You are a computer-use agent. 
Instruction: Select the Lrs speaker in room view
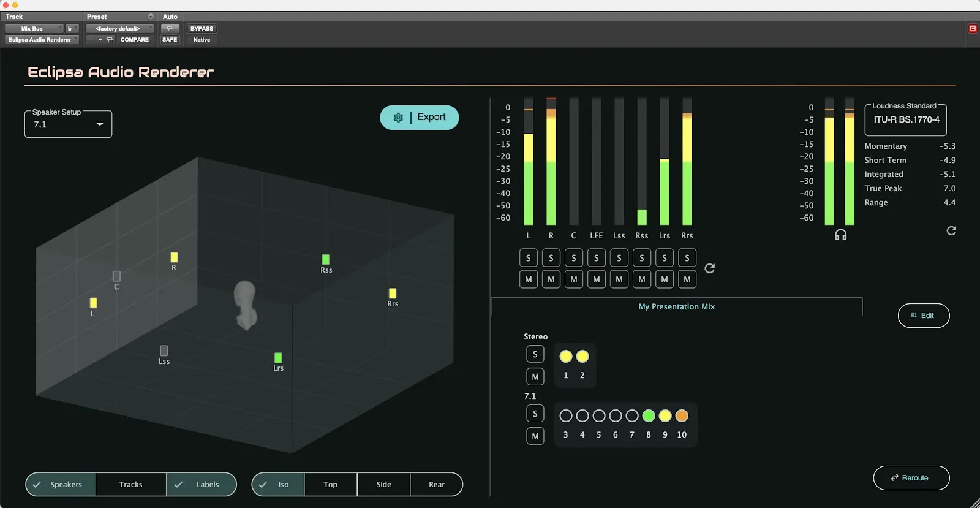point(278,358)
